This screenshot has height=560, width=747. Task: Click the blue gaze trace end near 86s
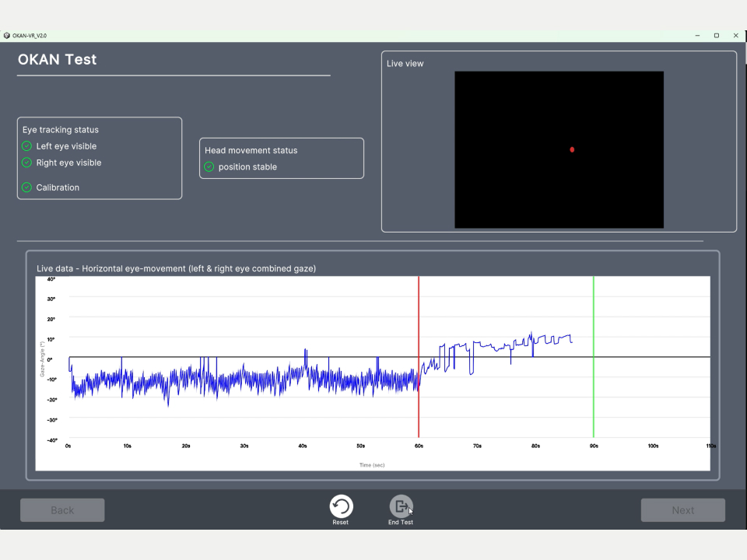click(572, 341)
